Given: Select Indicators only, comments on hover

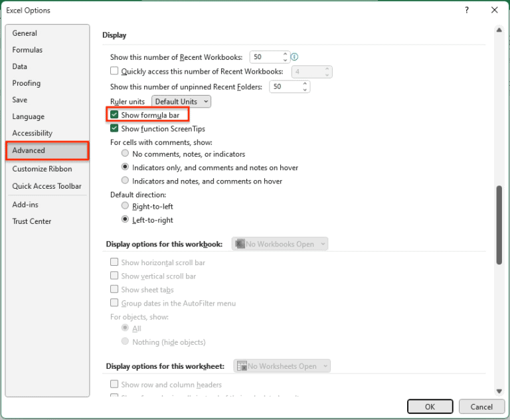Looking at the screenshot, I should coord(125,167).
